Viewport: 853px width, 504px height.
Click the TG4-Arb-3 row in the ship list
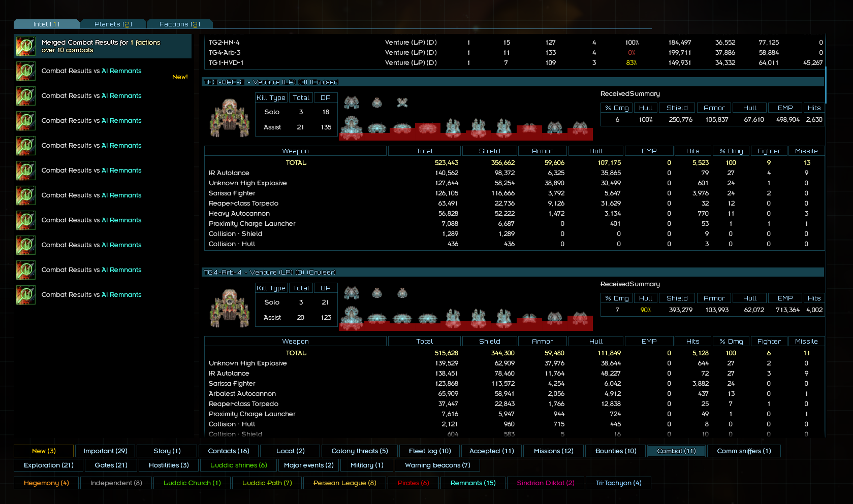(x=514, y=53)
